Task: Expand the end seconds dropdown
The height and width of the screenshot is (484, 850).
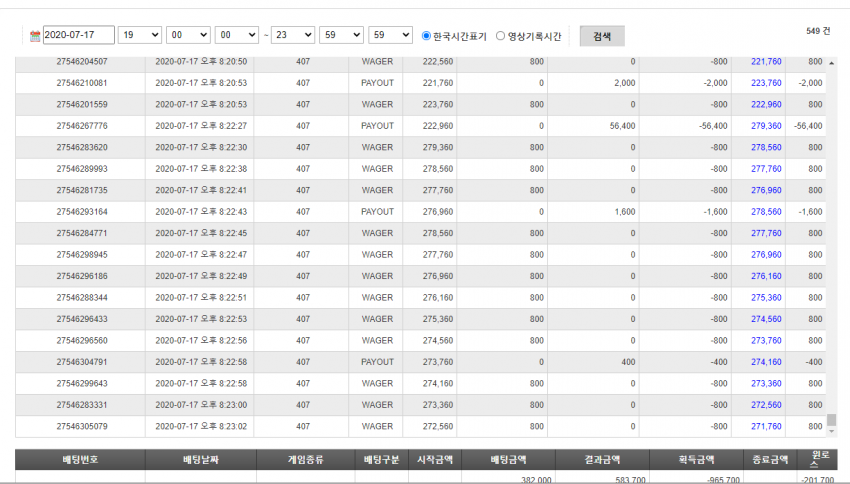Action: click(390, 35)
